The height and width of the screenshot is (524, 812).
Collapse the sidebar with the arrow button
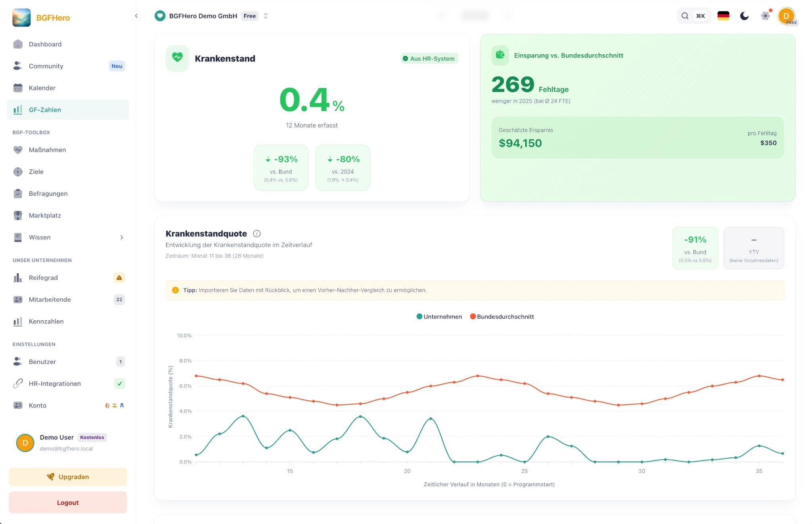[x=136, y=15]
